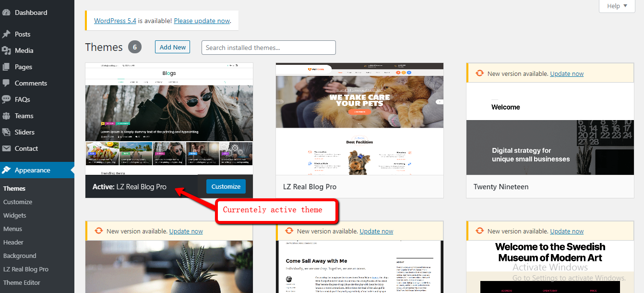Screen dimensions: 644x293
Task: Click the Add New theme button
Action: pyautogui.click(x=173, y=47)
